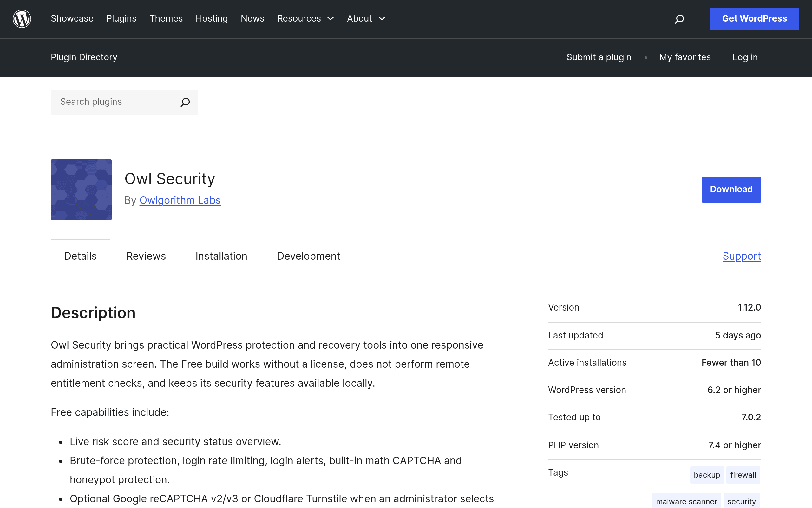Screen dimensions: 812x508
Task: Open the Themes menu item
Action: tap(166, 18)
